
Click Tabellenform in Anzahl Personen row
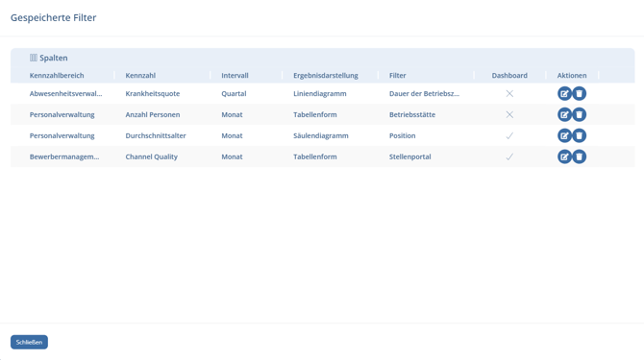[315, 114]
